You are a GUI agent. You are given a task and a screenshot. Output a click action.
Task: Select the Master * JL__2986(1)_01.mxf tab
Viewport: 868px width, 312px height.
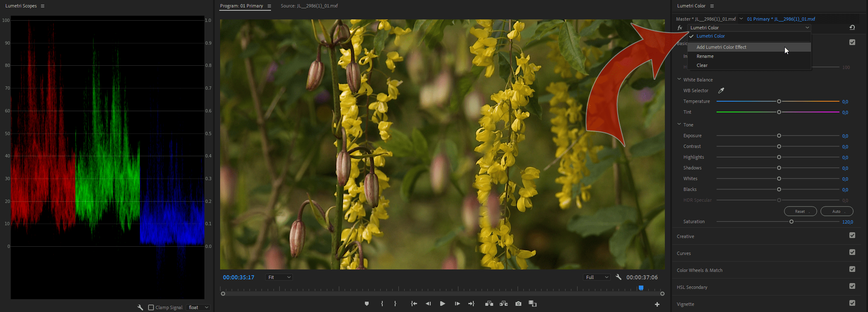pos(706,19)
